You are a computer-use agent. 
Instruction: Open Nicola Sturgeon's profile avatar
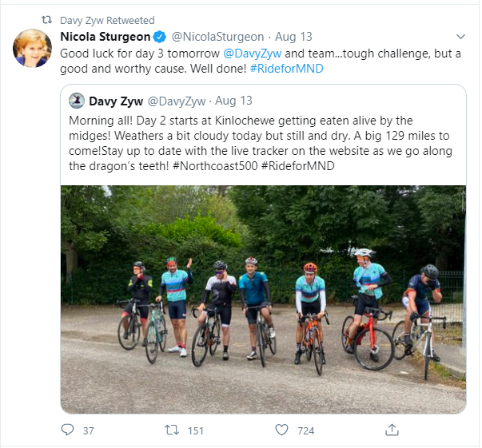(33, 49)
